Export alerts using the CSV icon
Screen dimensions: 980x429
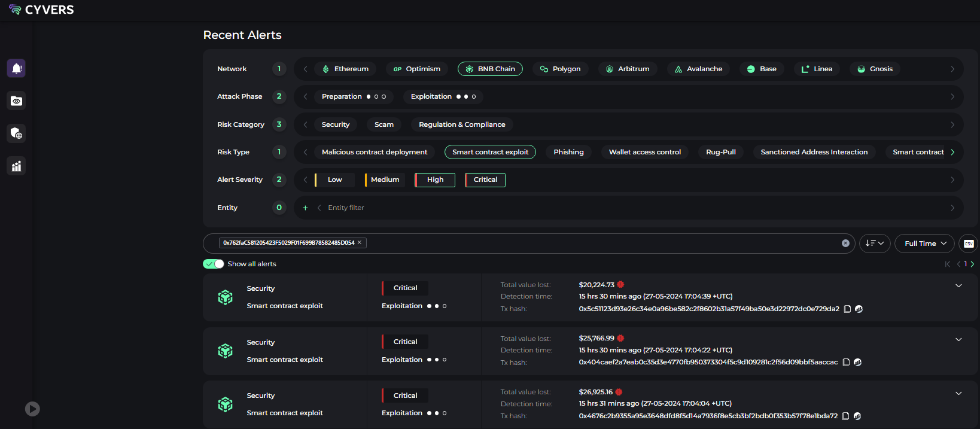tap(969, 244)
